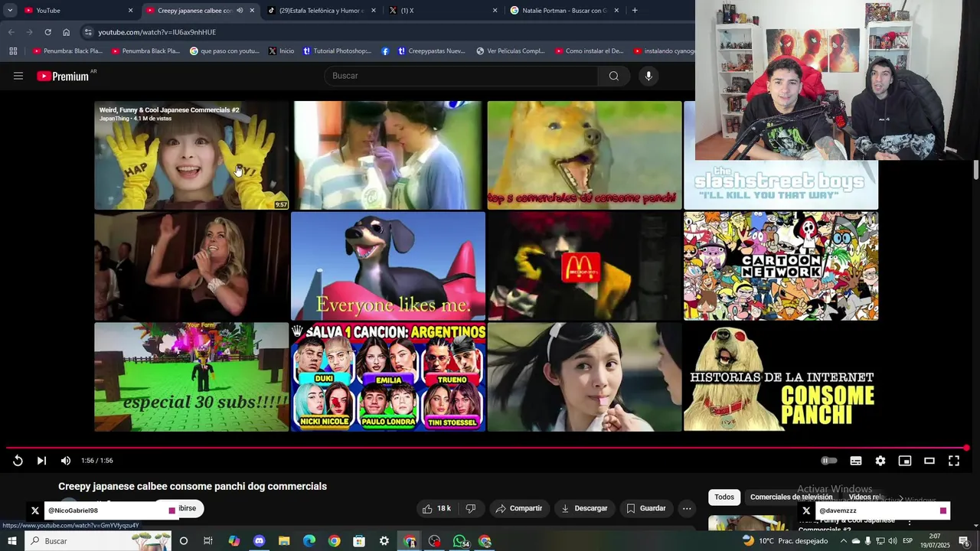Image resolution: width=980 pixels, height=551 pixels.
Task: Go to the browser home page
Action: pyautogui.click(x=66, y=32)
